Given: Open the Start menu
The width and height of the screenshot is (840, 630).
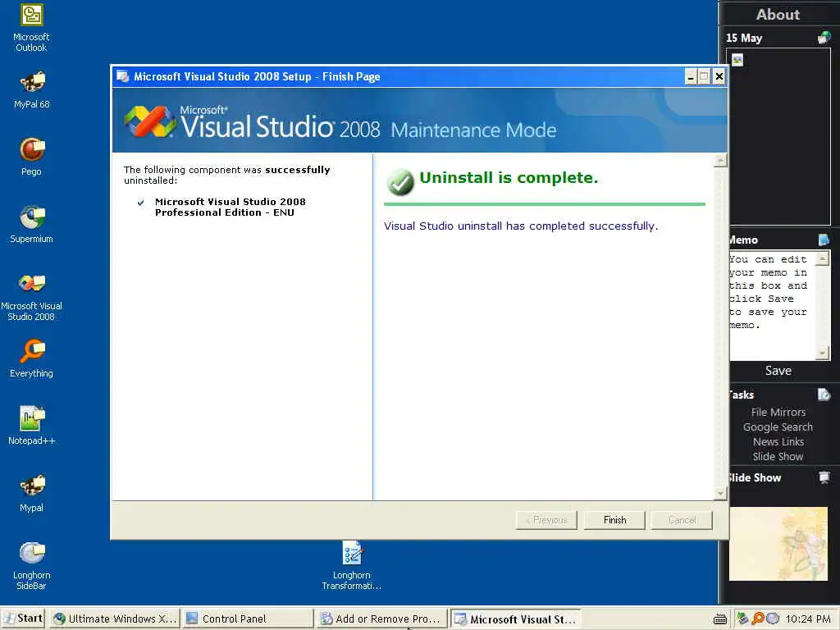Looking at the screenshot, I should (x=23, y=619).
